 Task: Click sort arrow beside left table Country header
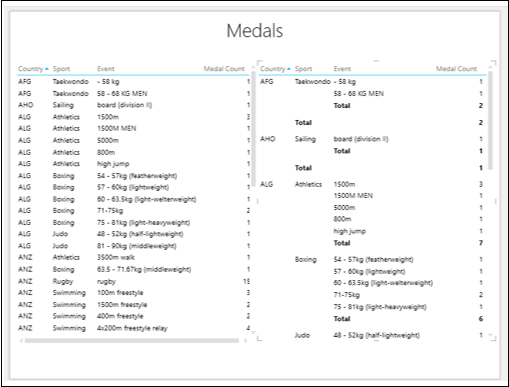click(47, 69)
